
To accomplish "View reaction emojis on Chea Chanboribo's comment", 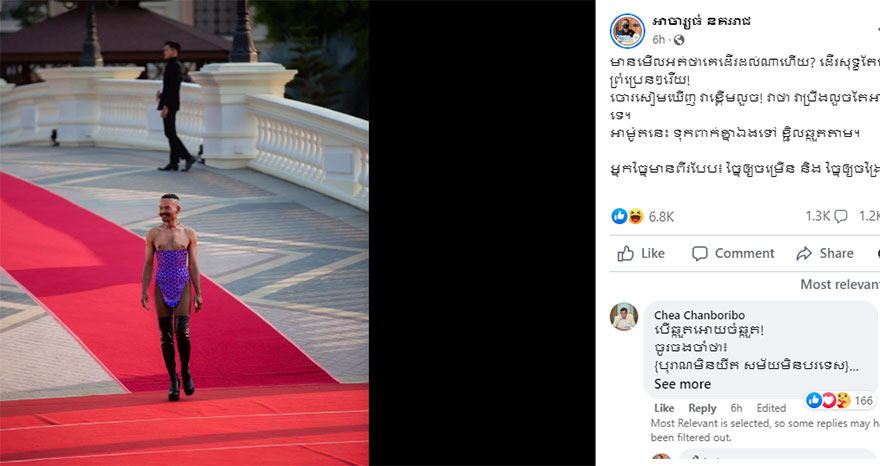I will 828,400.
